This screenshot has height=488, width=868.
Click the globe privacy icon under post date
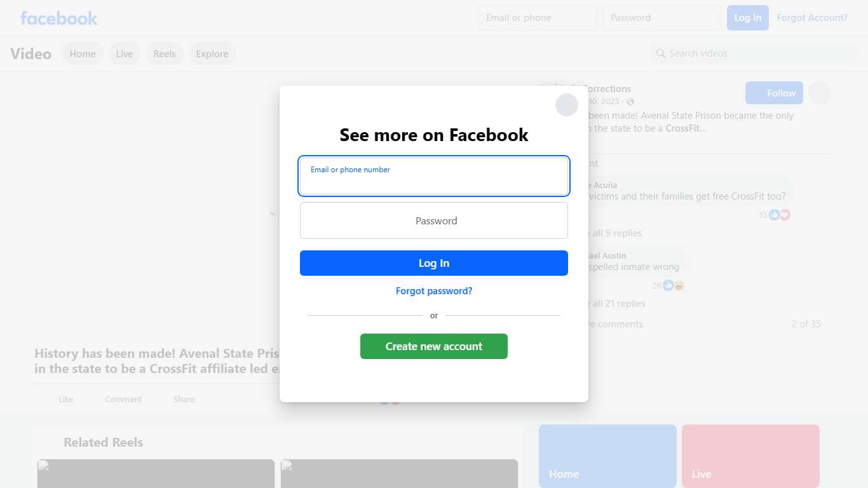point(630,102)
